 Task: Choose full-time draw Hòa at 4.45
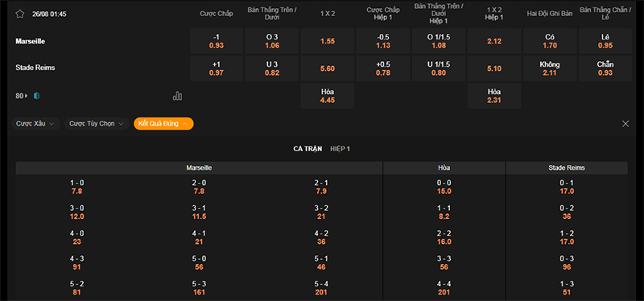(328, 96)
